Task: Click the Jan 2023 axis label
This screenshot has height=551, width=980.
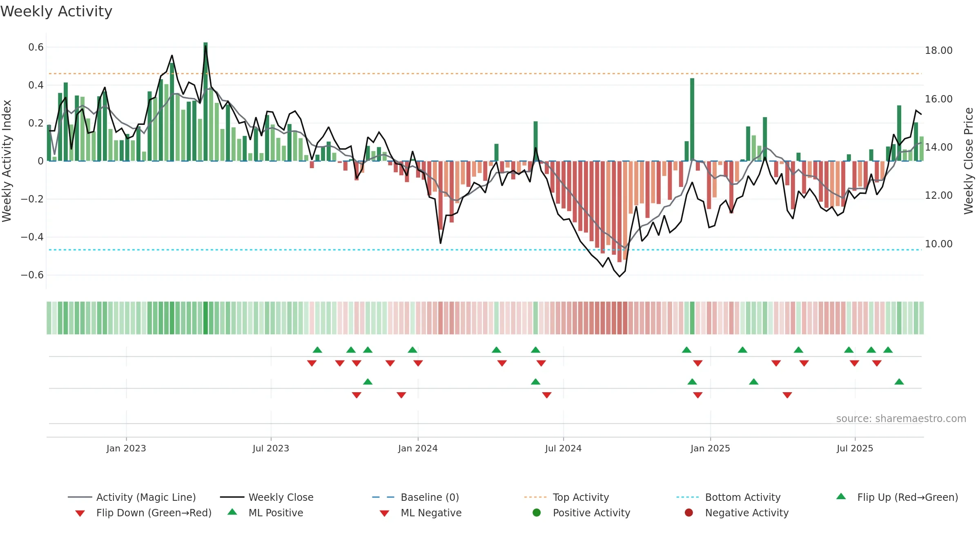Action: (126, 448)
